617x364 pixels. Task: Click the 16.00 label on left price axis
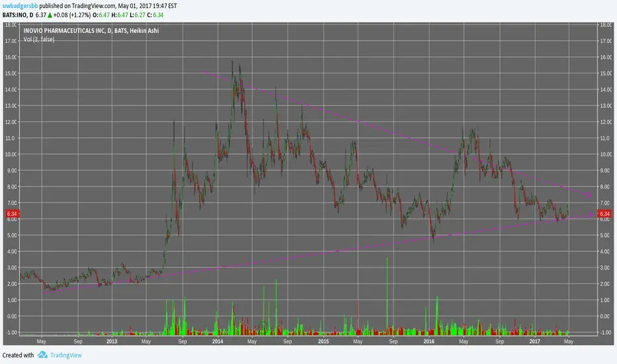[11, 57]
